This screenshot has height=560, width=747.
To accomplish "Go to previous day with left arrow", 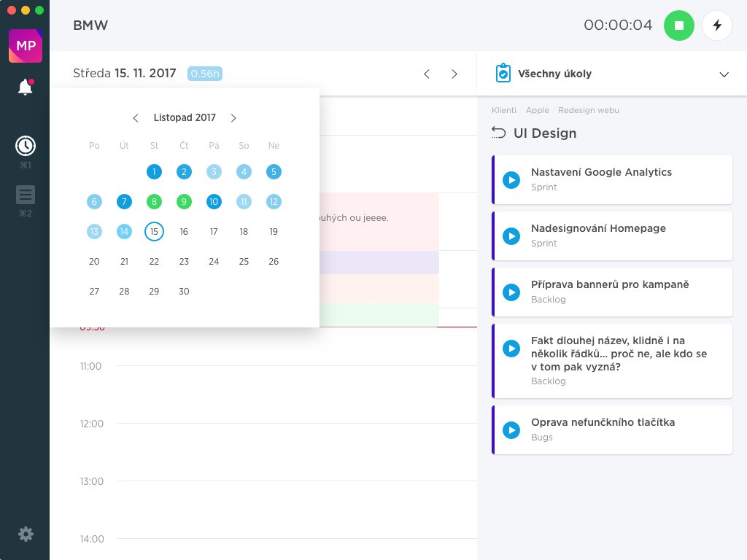I will click(x=426, y=74).
